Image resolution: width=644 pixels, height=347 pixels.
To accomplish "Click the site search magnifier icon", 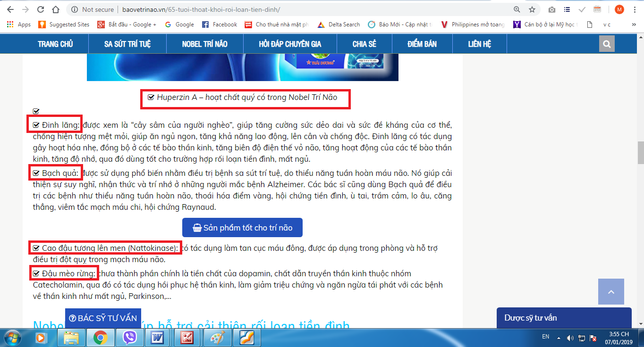I will tap(607, 44).
